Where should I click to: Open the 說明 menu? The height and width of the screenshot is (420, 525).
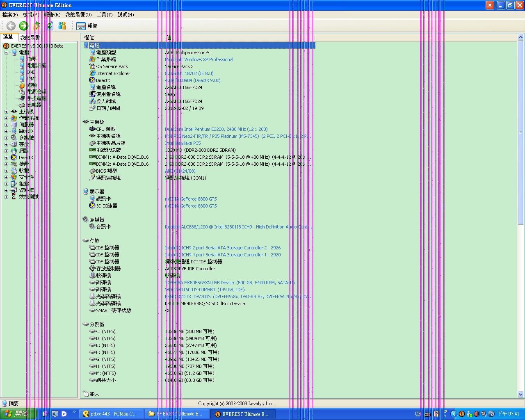[126, 15]
